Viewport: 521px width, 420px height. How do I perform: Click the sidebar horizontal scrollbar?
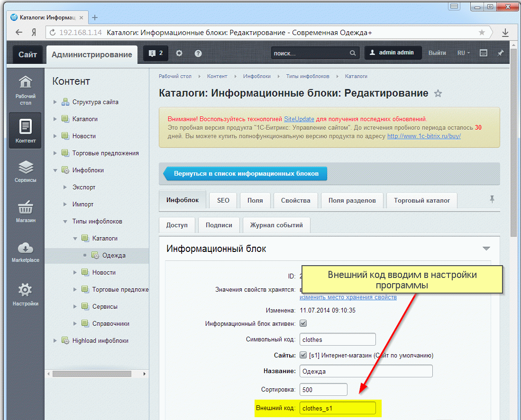pyautogui.click(x=92, y=374)
